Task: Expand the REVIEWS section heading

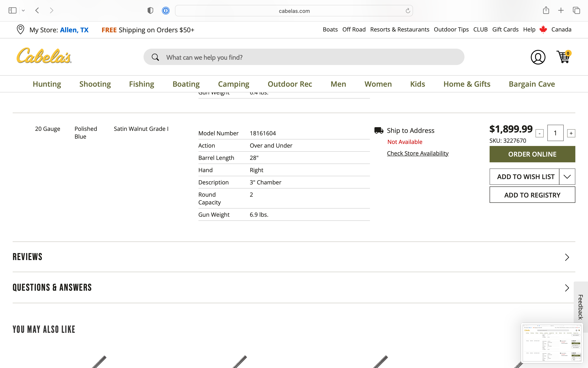Action: [27, 257]
